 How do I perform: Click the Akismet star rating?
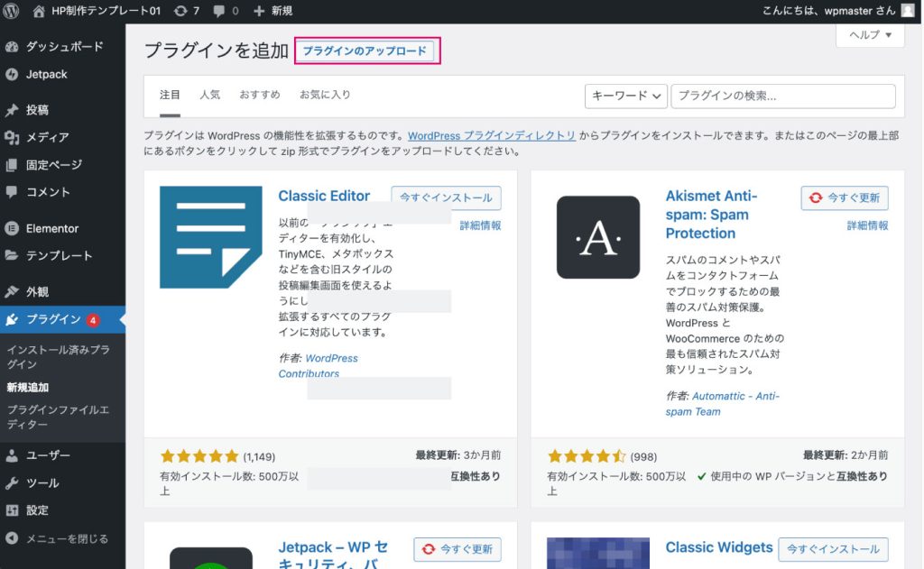pyautogui.click(x=587, y=456)
